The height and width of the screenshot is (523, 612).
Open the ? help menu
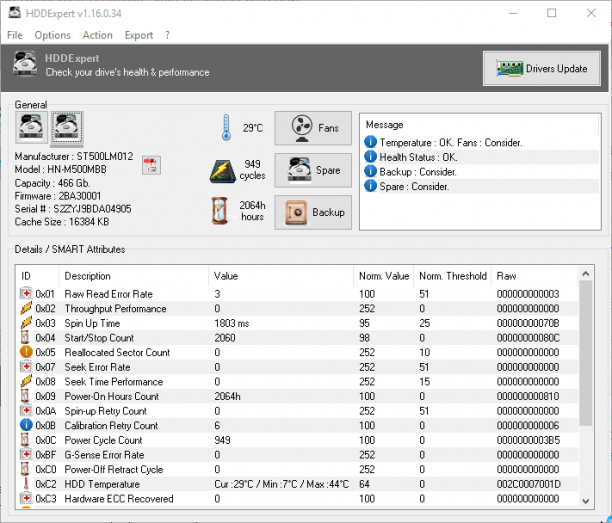[167, 35]
